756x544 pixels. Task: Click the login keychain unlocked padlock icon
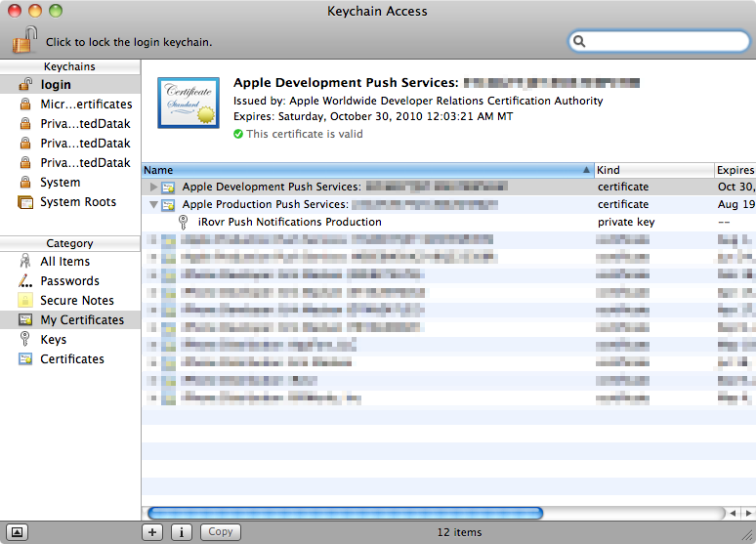pos(25,84)
